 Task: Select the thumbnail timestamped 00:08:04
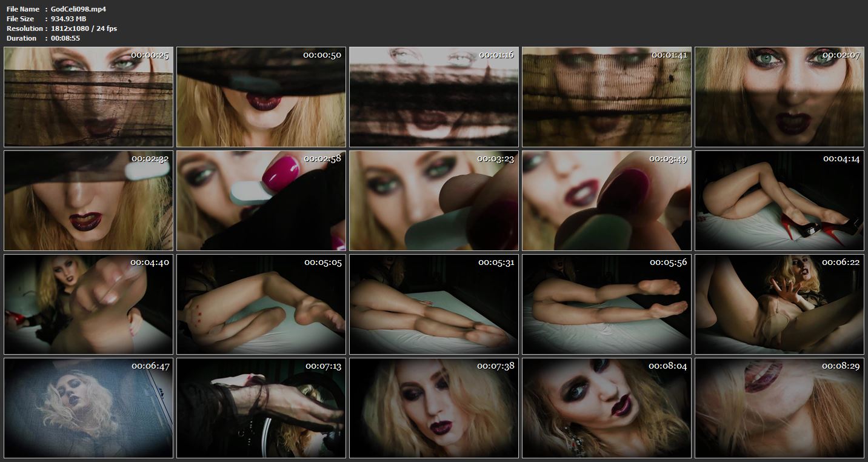pos(607,408)
